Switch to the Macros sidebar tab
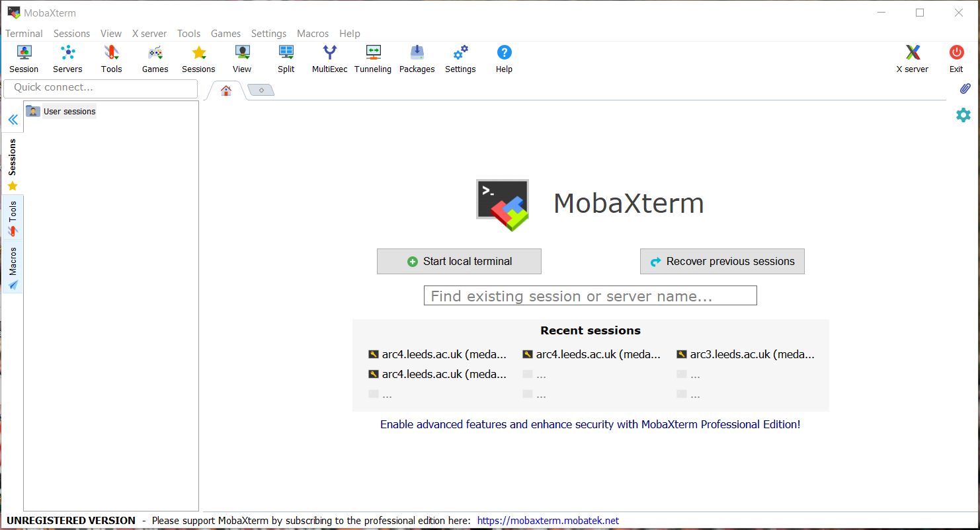The image size is (980, 530). pos(13,267)
